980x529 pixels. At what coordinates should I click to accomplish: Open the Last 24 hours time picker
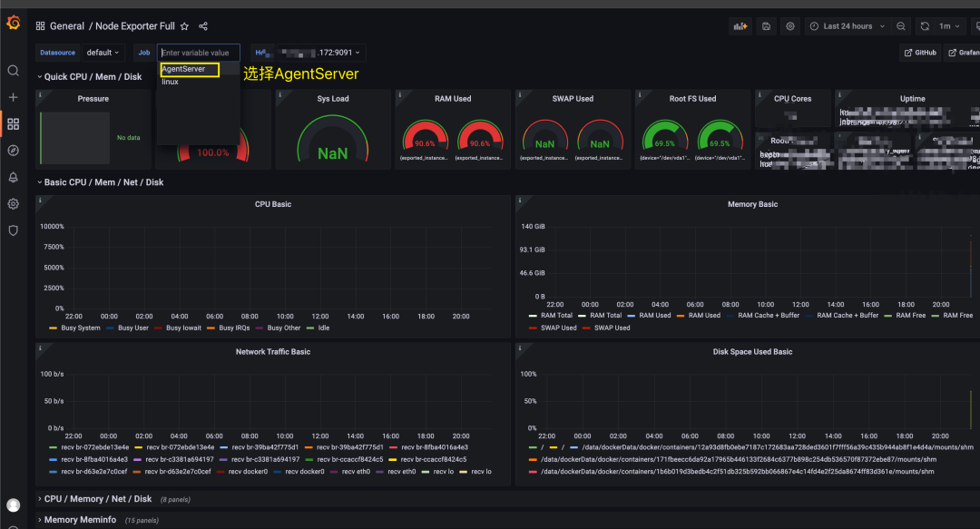click(848, 26)
